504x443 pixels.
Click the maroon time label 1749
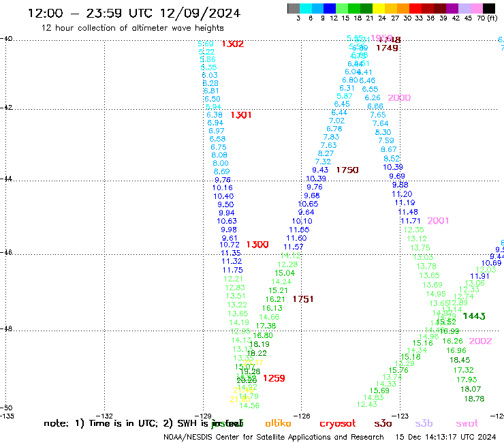[x=388, y=48]
